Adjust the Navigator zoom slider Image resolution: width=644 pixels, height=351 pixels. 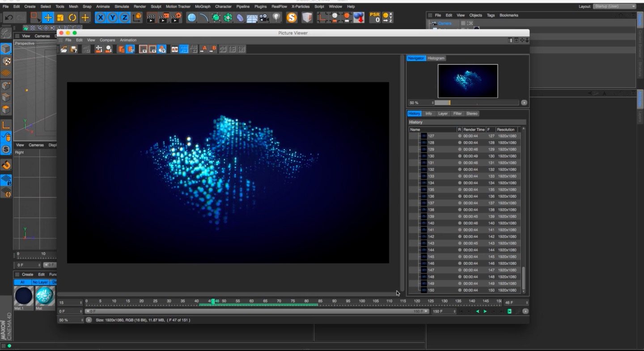click(477, 103)
